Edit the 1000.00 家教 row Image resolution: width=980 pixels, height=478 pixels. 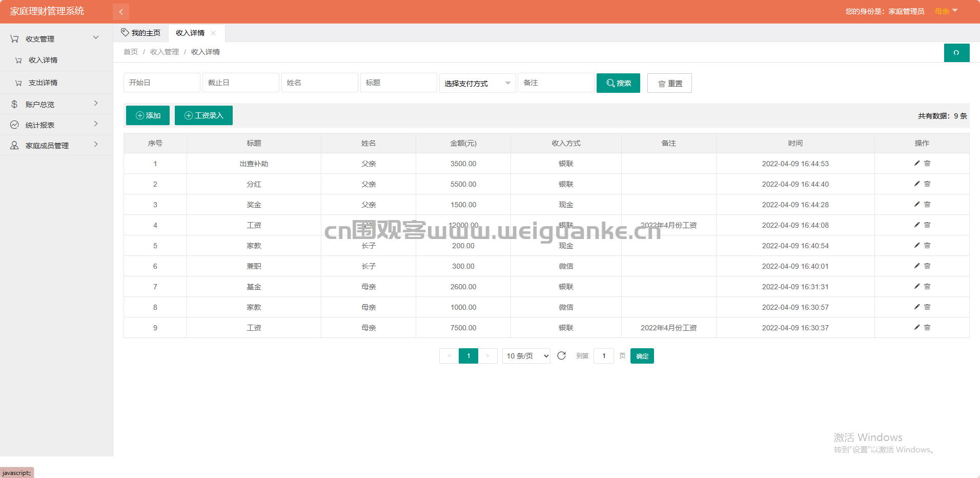coord(917,307)
